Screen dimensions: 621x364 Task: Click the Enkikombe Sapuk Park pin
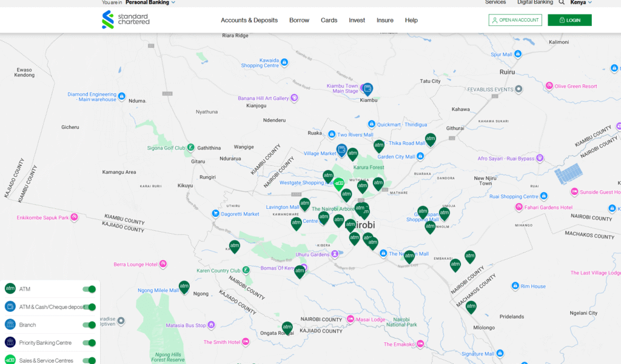74,217
